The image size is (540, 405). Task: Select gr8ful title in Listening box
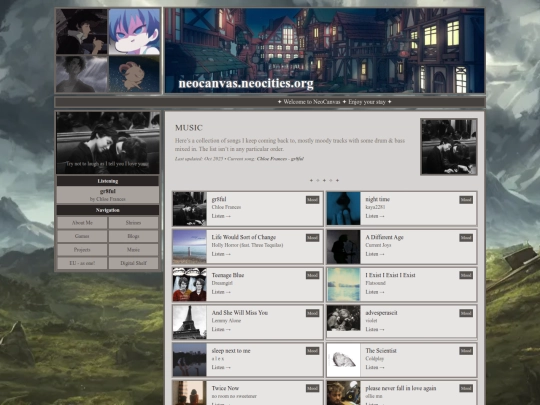(108, 191)
